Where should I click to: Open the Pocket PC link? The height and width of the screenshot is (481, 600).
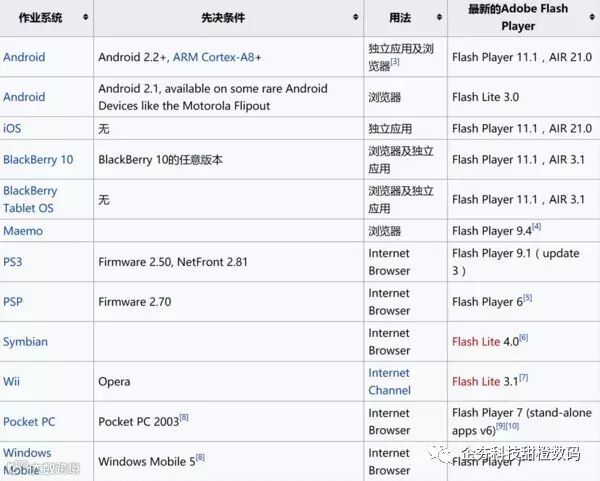pyautogui.click(x=29, y=422)
